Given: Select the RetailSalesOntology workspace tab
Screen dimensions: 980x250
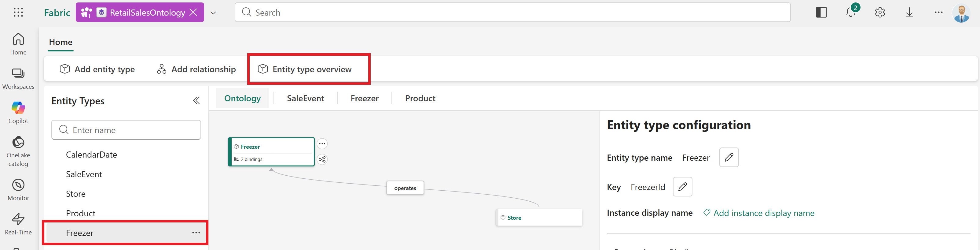Looking at the screenshot, I should [139, 12].
